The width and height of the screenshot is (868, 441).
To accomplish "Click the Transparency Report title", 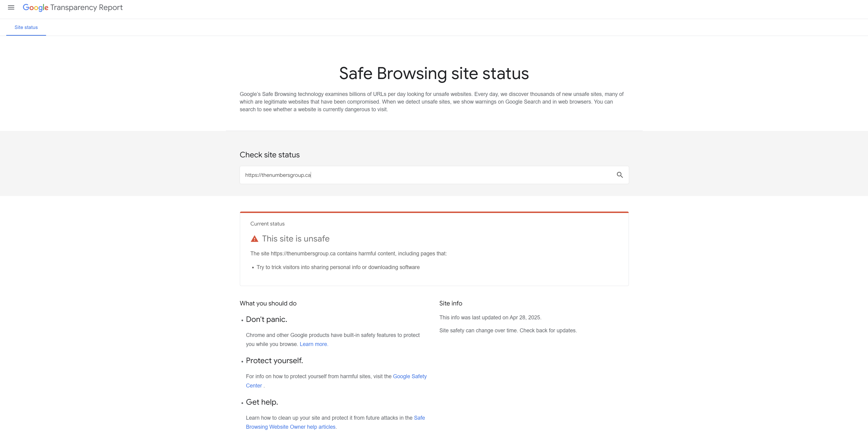I will (x=87, y=7).
